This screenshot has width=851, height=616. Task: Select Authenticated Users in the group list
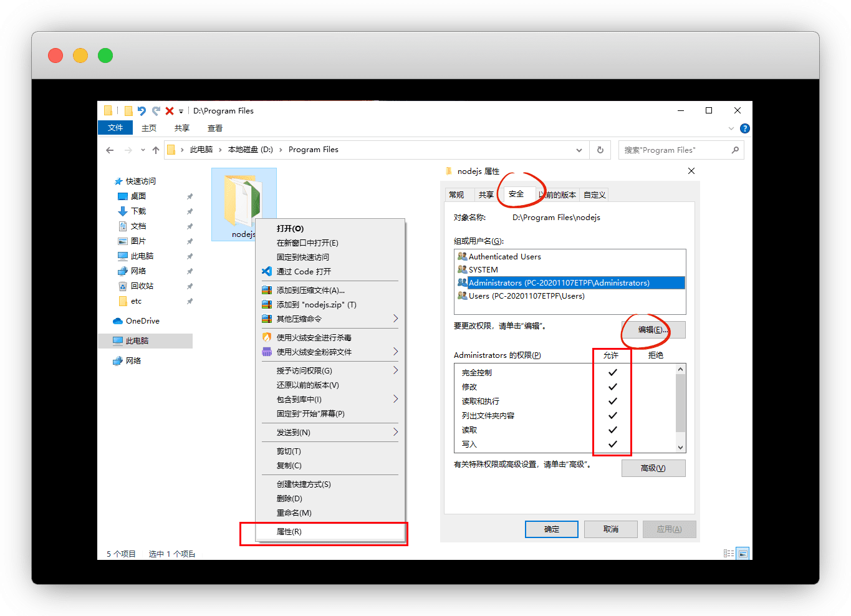tap(504, 257)
